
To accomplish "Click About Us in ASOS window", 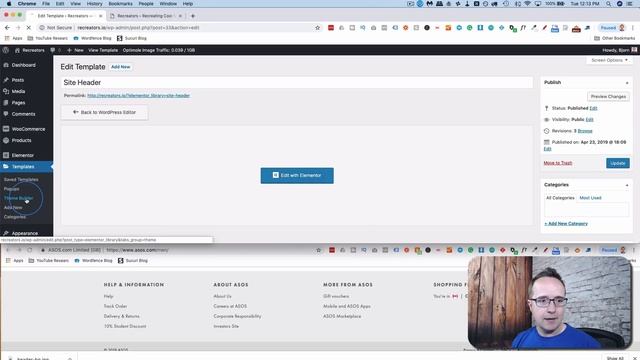I will 222,296.
